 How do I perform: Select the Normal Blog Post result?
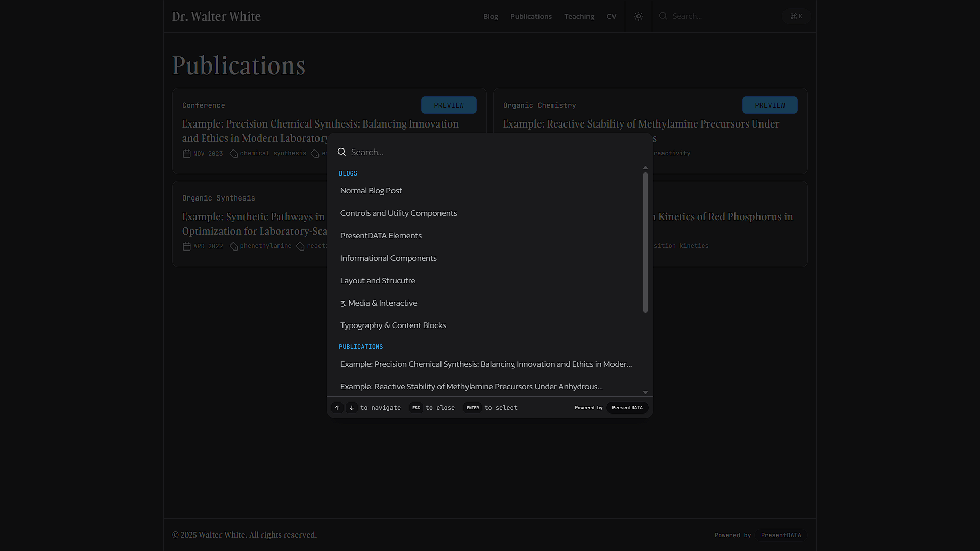pyautogui.click(x=371, y=191)
